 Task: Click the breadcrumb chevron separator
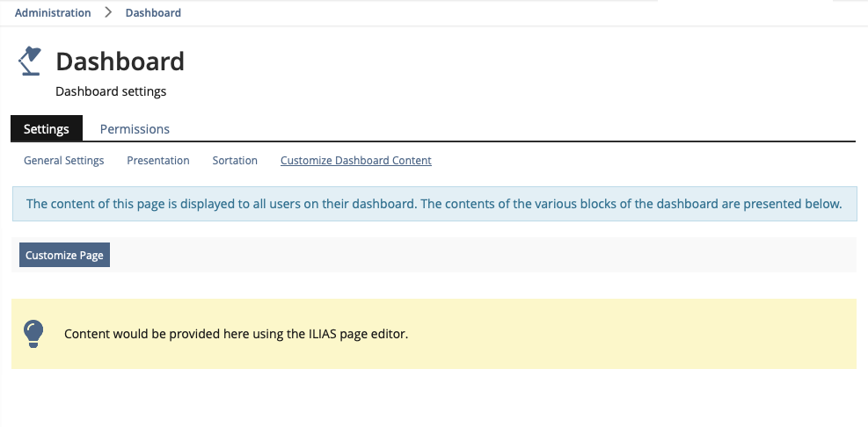point(108,12)
